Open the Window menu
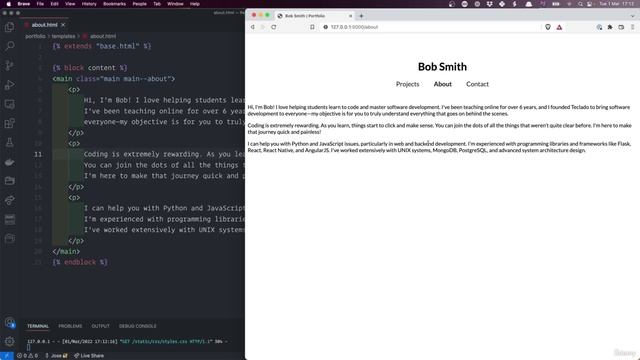 click(x=175, y=4)
